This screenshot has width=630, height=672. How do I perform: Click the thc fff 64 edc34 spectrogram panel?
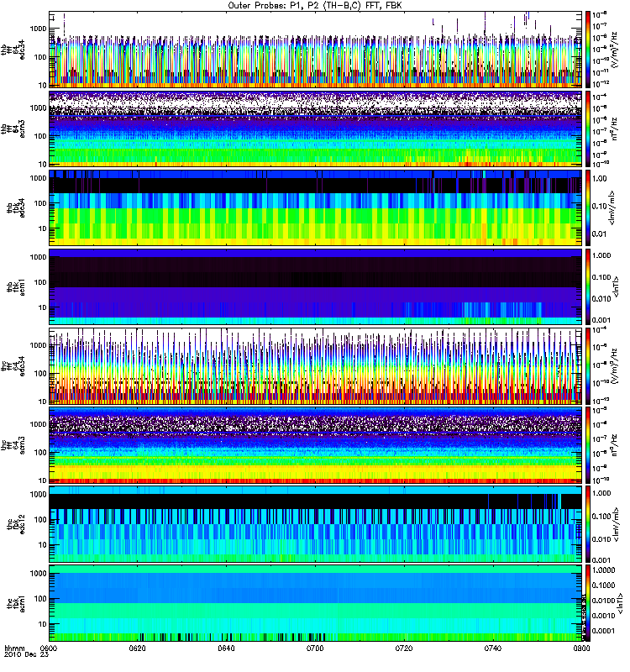click(316, 366)
